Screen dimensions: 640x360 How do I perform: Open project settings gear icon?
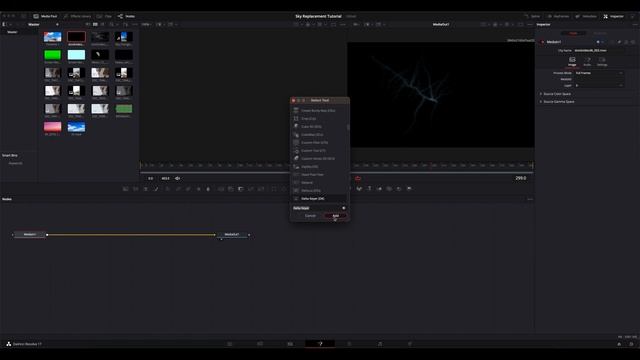pyautogui.click(x=631, y=344)
